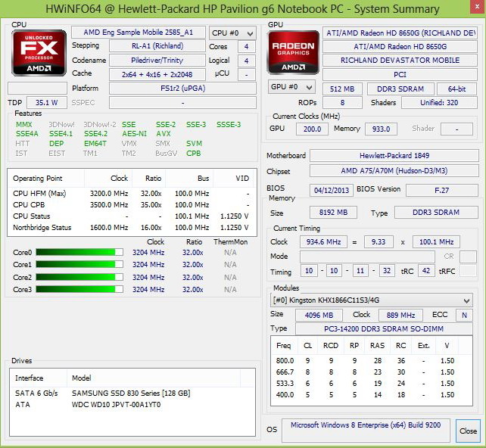Click the Piledriver/Trinity codename field
Viewport: 486px width, 448px height.
pos(157,61)
